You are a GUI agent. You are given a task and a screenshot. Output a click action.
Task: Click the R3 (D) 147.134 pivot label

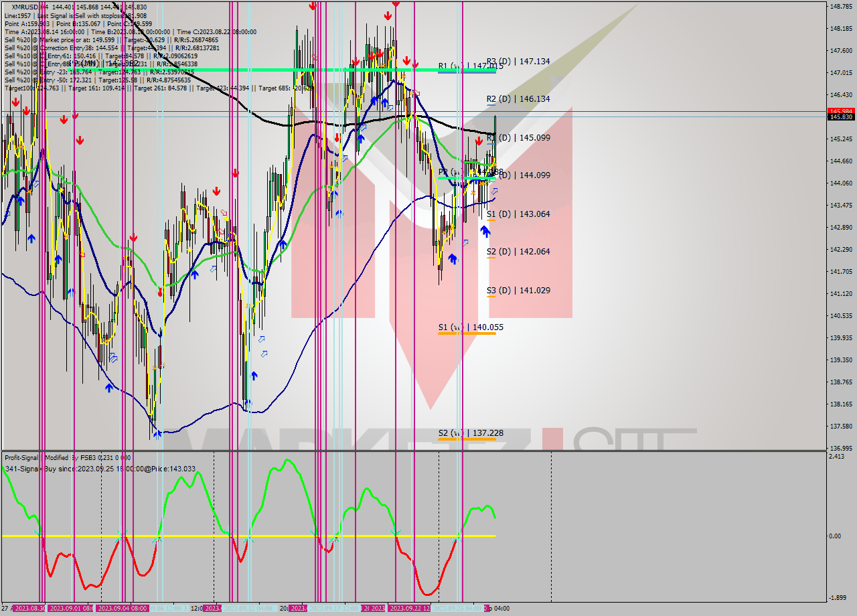point(518,61)
